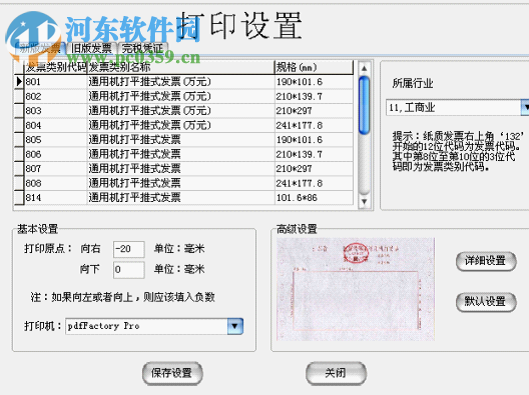Select row 801 in invoice table

click(184, 82)
